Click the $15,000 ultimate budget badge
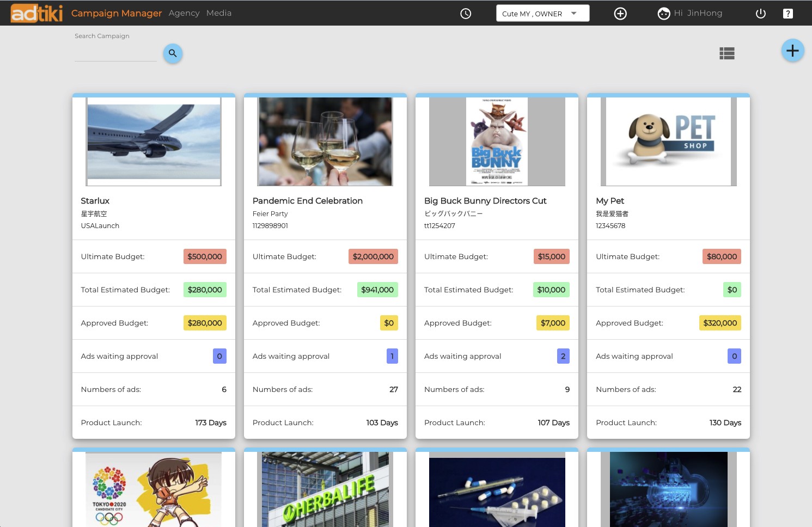812x527 pixels. 552,256
